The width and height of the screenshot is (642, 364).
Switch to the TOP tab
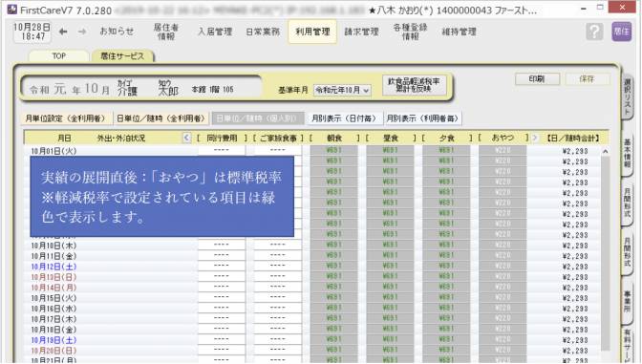pos(59,56)
